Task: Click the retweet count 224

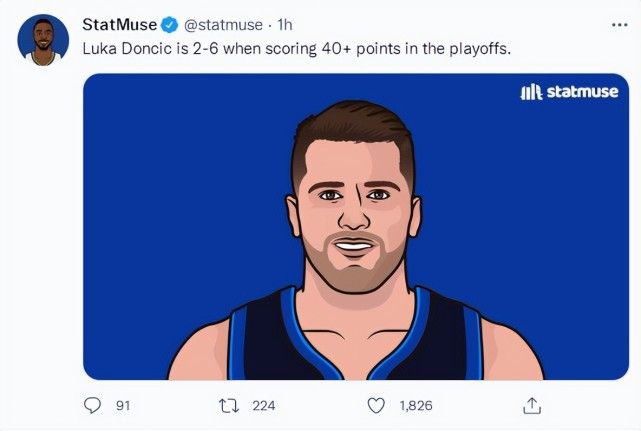Action: (263, 405)
